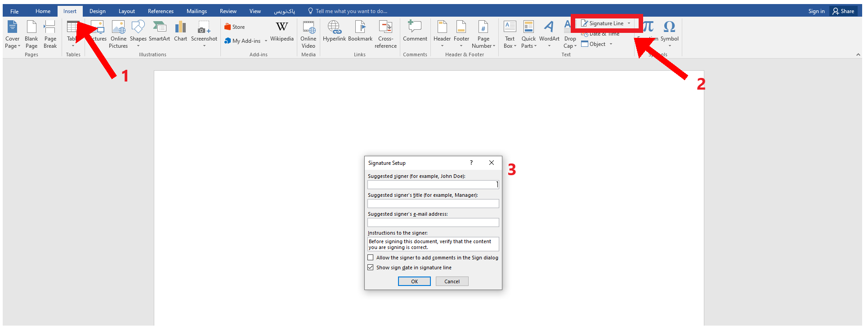Image resolution: width=868 pixels, height=331 pixels.
Task: Open the Text Box dropdown
Action: pos(510,34)
